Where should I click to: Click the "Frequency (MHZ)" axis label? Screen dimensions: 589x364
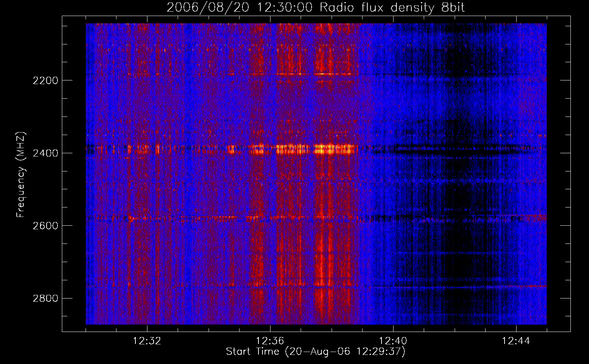pos(21,175)
